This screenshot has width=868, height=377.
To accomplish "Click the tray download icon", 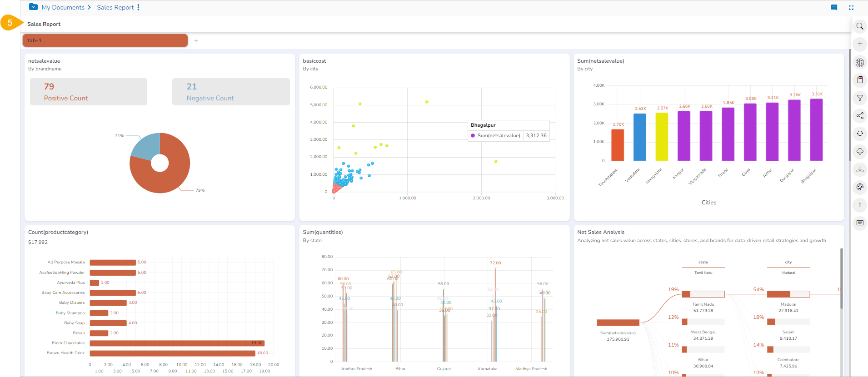I will tap(860, 169).
